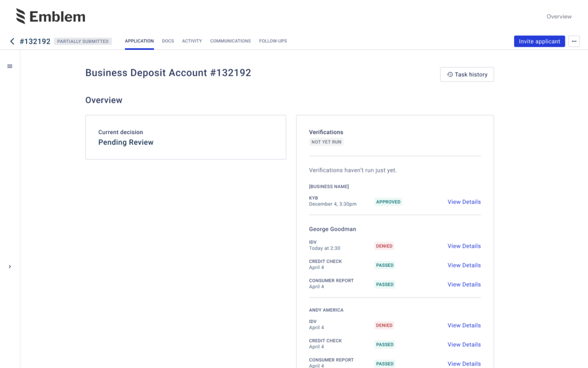View Details on George Goodman's denied IDV

pos(464,246)
